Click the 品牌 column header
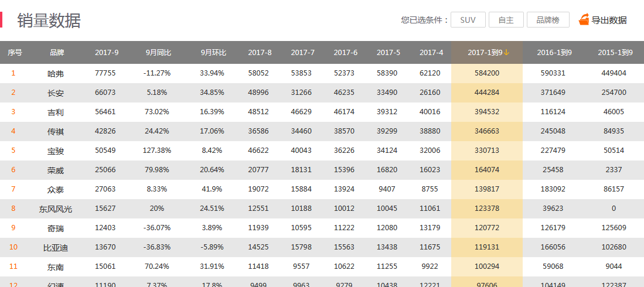Screen dimensions: 644x287 57,53
